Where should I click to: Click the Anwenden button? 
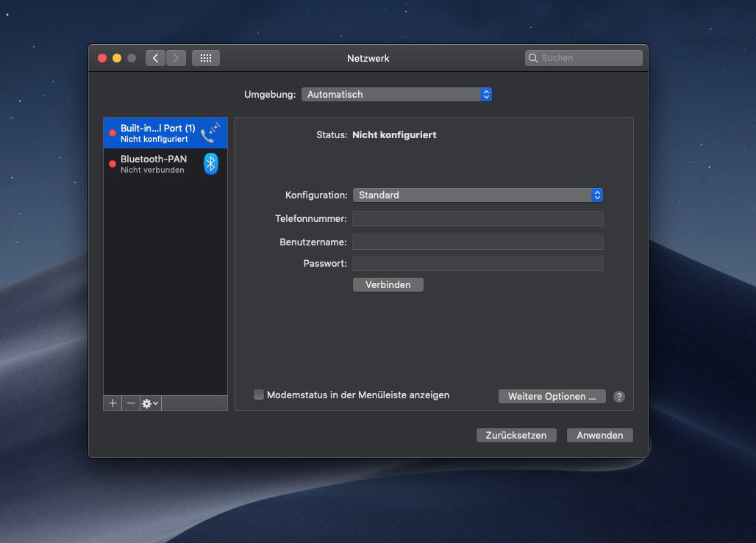tap(599, 435)
